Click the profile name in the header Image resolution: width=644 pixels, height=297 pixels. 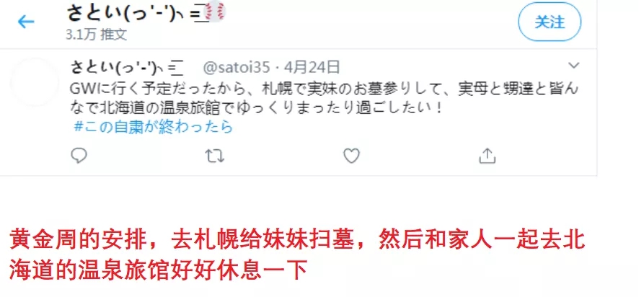click(138, 12)
